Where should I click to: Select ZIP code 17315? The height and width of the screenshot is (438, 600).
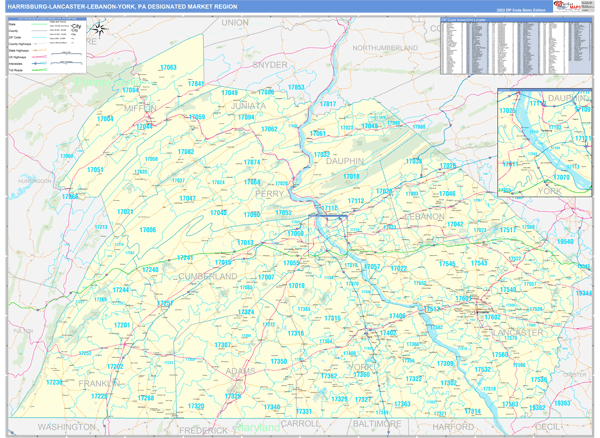coord(332,318)
